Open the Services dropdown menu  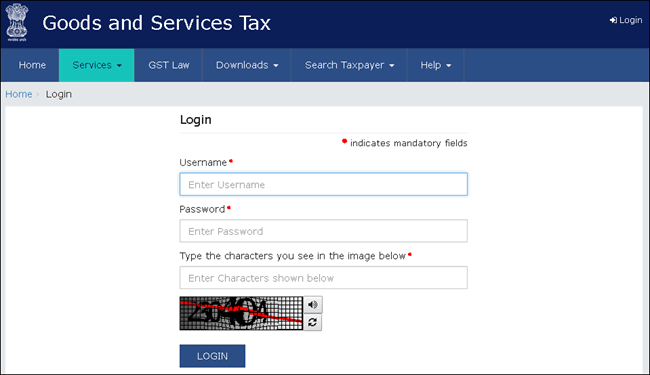97,65
